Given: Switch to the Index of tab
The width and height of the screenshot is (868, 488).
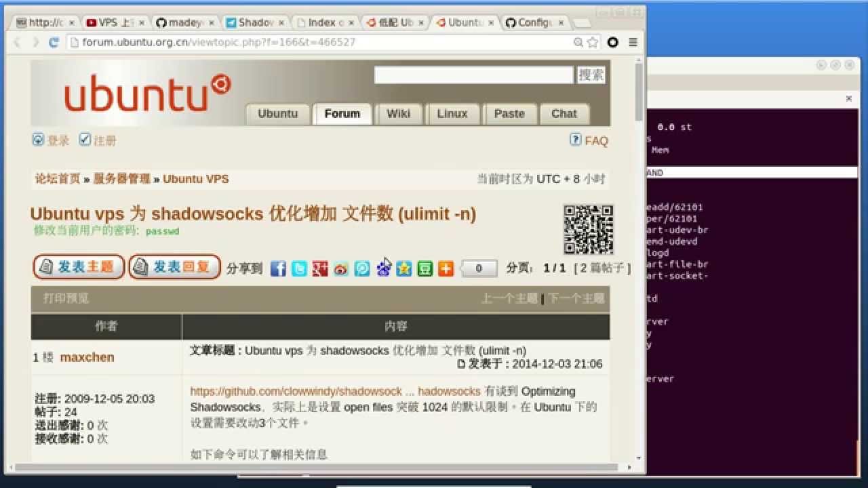Looking at the screenshot, I should click(x=324, y=22).
